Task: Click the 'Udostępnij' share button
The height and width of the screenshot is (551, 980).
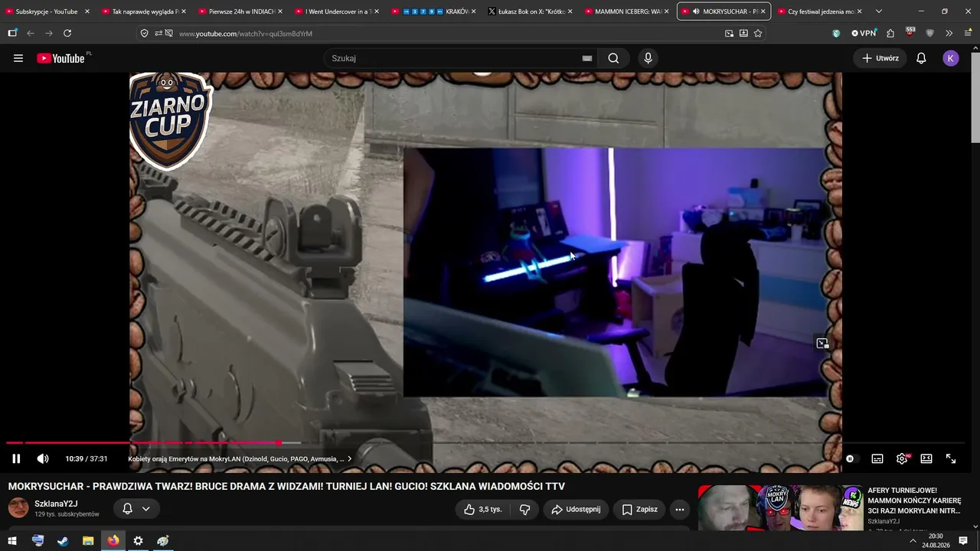Action: [576, 510]
